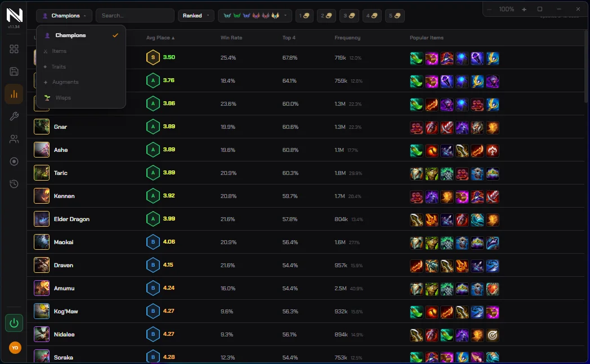The image size is (590, 364).
Task: Sort by the Top 4 column header
Action: tap(289, 38)
